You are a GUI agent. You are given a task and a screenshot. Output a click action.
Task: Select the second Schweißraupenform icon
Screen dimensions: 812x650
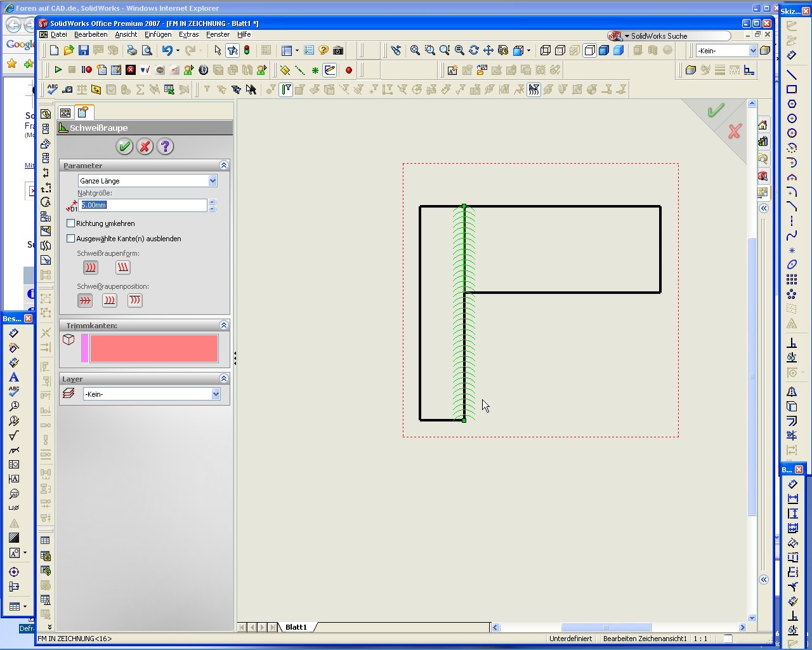tap(122, 267)
